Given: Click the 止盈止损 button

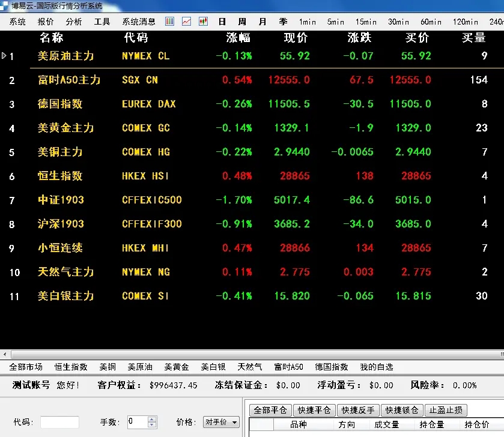Looking at the screenshot, I should click(x=446, y=410).
